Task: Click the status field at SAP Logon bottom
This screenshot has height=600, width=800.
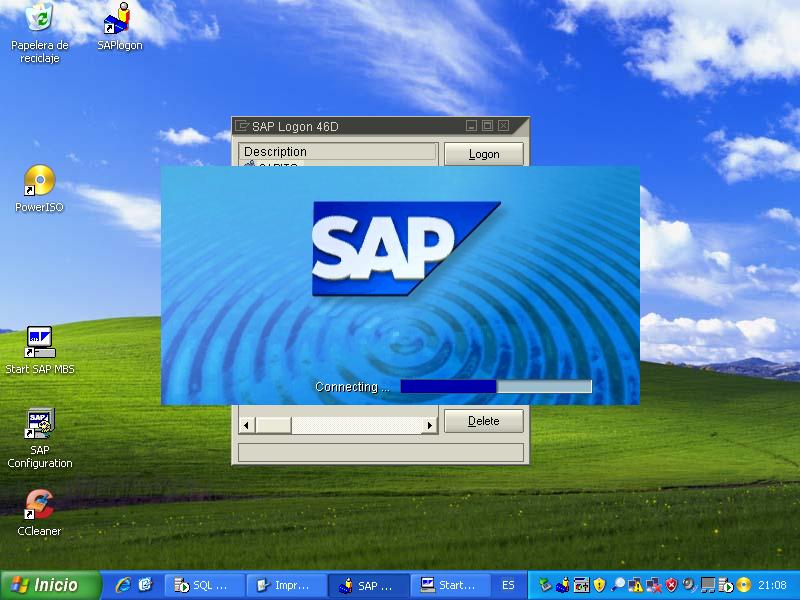Action: point(381,453)
